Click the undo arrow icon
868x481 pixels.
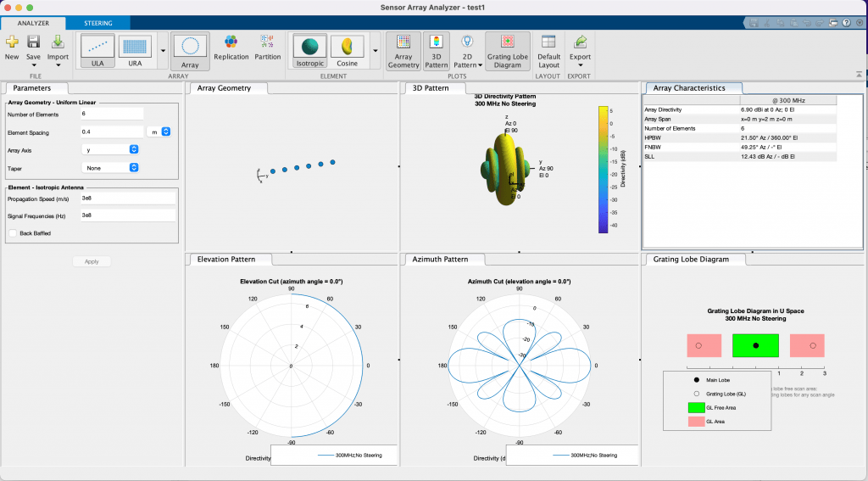pos(807,23)
